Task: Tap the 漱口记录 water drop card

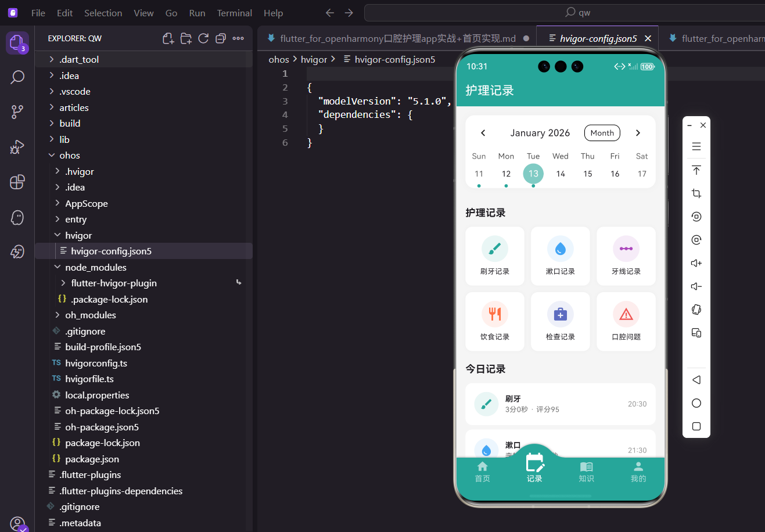Action: [x=561, y=256]
